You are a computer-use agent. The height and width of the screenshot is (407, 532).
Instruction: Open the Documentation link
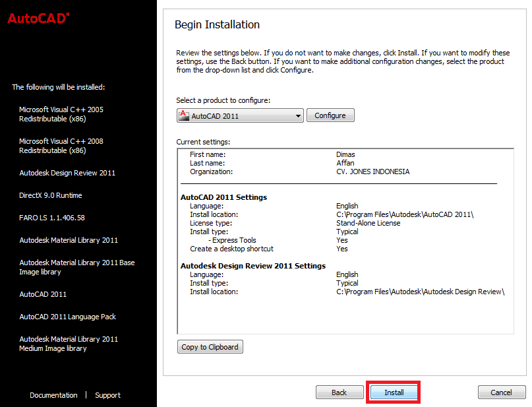[x=53, y=395]
